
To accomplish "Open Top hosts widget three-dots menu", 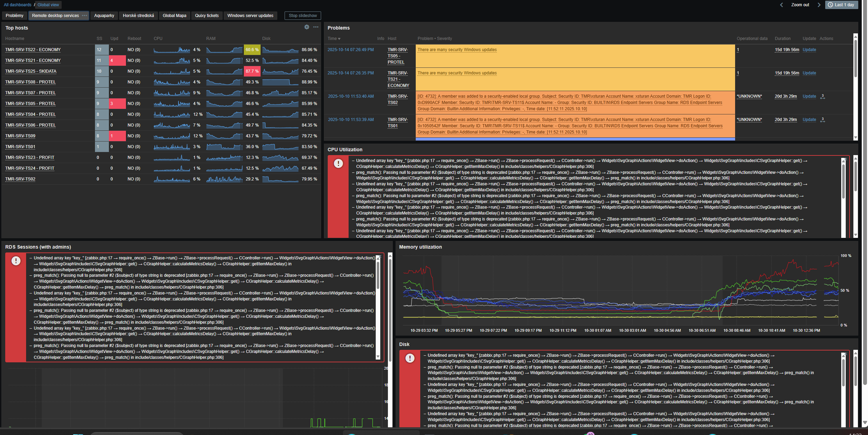I will click(316, 27).
